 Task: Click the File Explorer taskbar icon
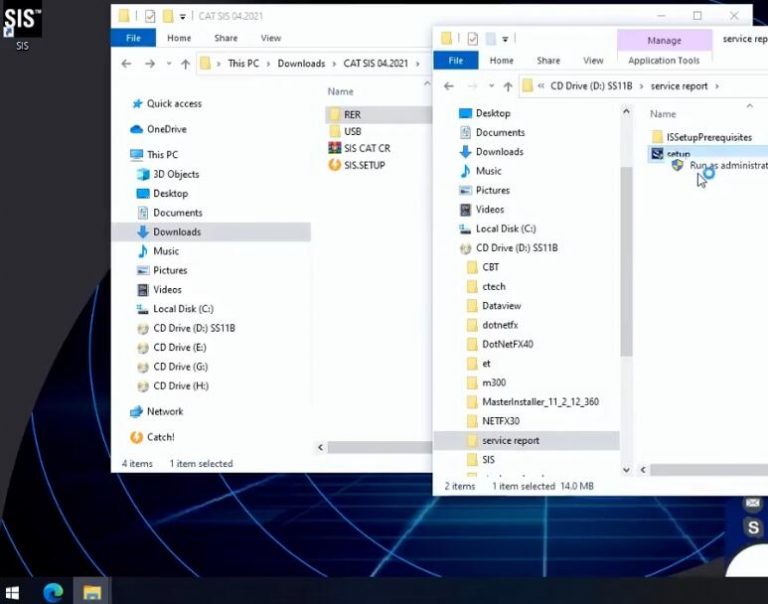click(92, 592)
